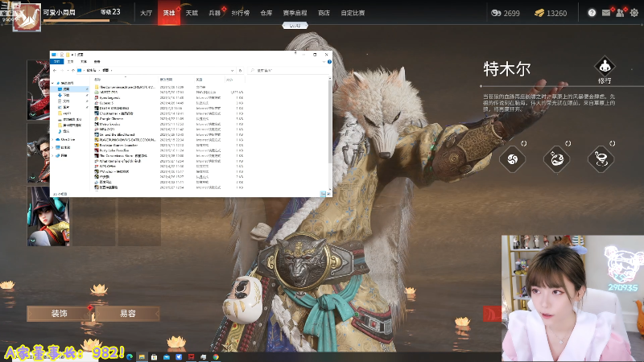Expand the OneDrive tree node
Viewport: 644px width, 362px height.
[52, 139]
